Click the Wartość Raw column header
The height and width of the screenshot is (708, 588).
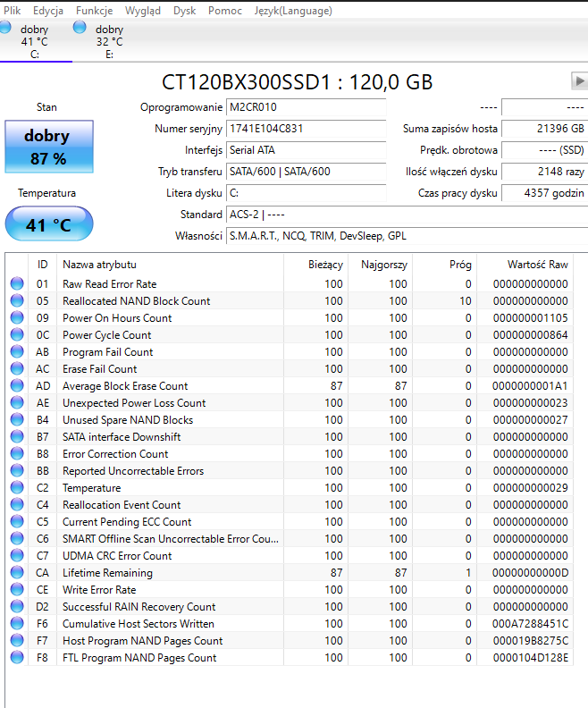coord(525,265)
